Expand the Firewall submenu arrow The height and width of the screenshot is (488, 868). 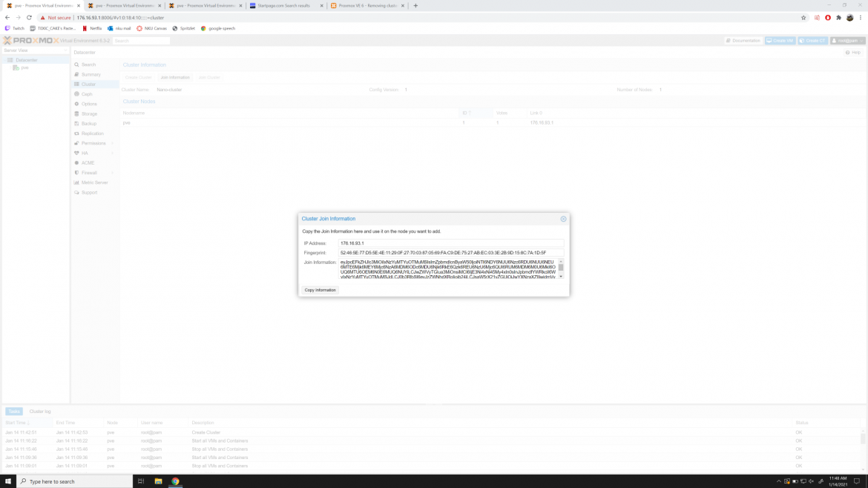coord(112,173)
